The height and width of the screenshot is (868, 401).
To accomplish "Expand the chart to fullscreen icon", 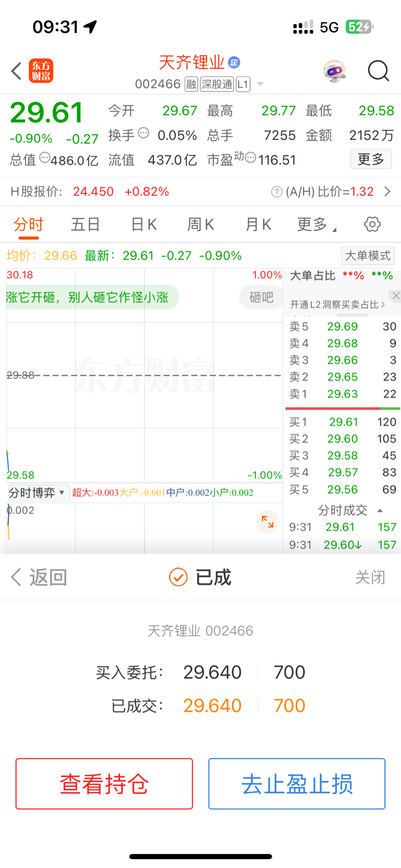I will pyautogui.click(x=267, y=521).
